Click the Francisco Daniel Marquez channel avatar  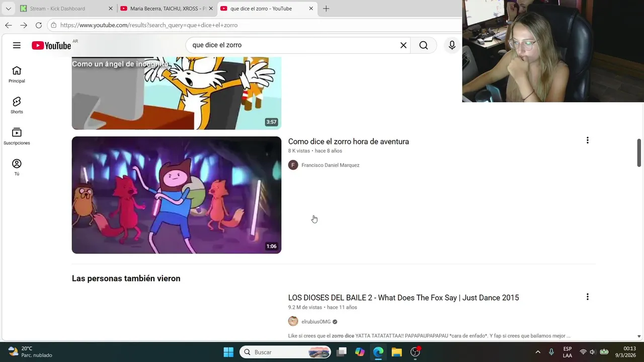tap(293, 165)
